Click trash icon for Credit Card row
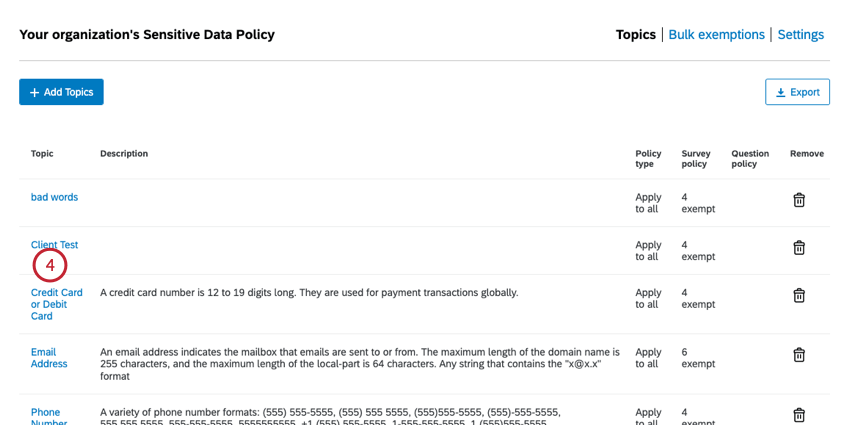The height and width of the screenshot is (425, 850). tap(799, 295)
